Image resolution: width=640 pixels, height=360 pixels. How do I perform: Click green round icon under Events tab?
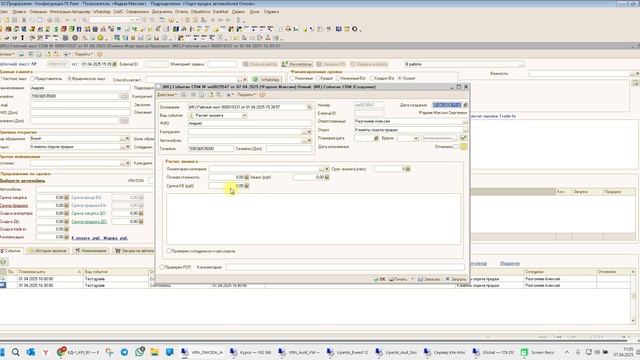[3, 262]
